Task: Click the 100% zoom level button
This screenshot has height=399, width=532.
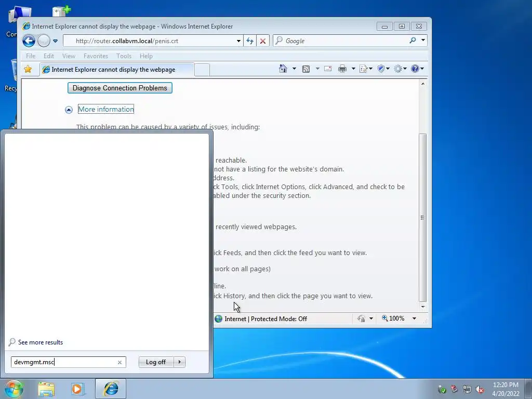Action: [393, 318]
